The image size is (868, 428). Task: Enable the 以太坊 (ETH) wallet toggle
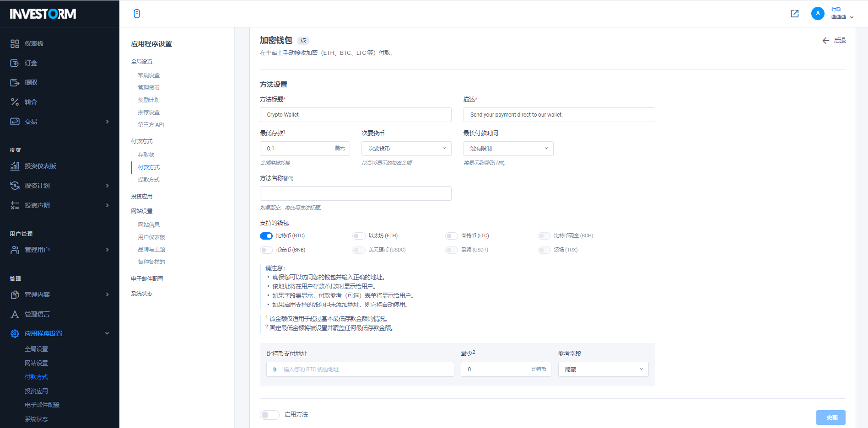[x=359, y=236]
